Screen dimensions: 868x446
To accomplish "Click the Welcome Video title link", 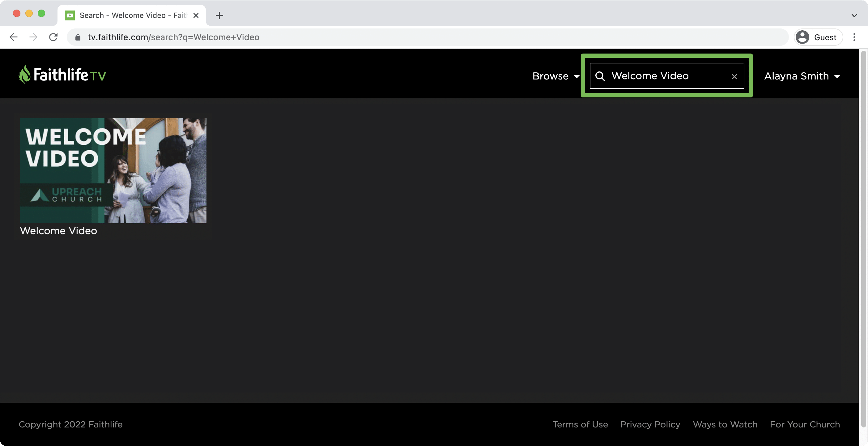I will [x=58, y=231].
